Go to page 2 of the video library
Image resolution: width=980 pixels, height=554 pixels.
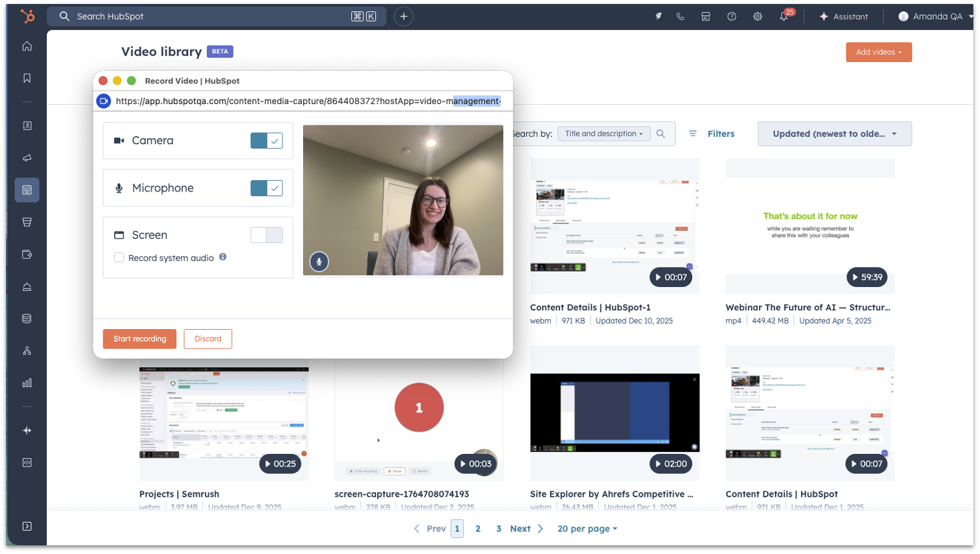coord(478,529)
